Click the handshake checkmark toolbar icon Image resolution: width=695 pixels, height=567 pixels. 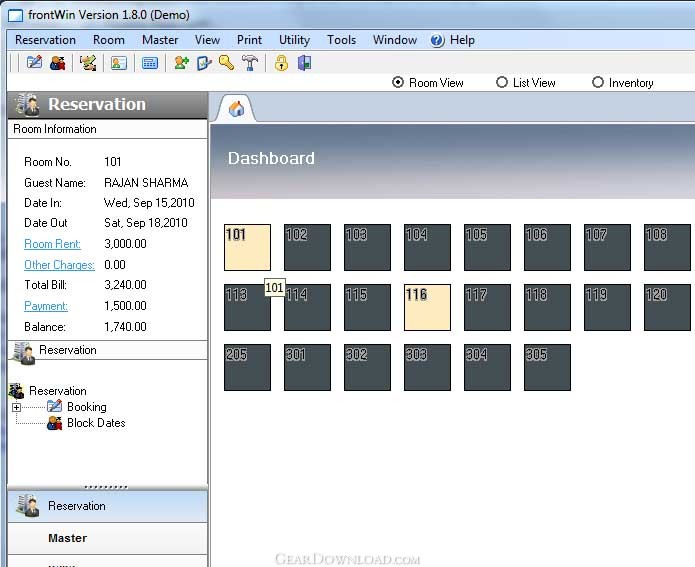[x=88, y=63]
